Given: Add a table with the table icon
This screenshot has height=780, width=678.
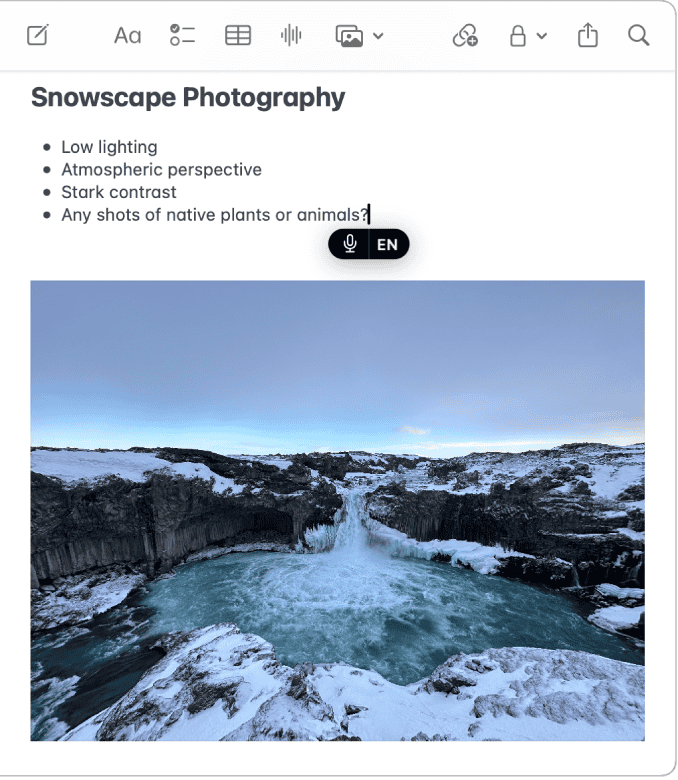Looking at the screenshot, I should click(x=238, y=35).
